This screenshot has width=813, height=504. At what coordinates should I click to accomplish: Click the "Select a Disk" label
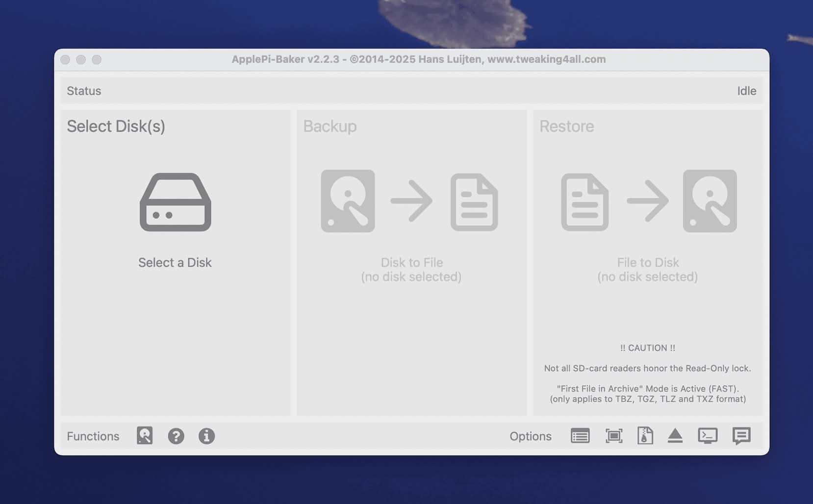click(x=175, y=262)
